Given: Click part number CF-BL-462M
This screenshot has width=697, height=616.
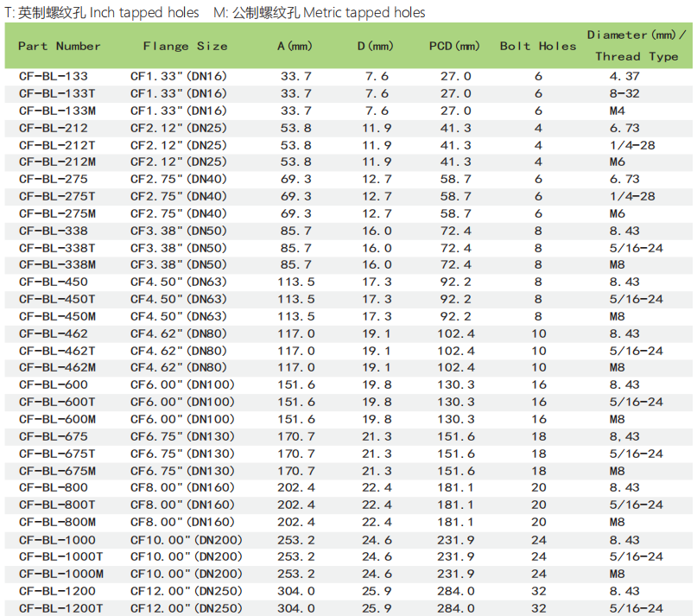Looking at the screenshot, I should point(57,367).
